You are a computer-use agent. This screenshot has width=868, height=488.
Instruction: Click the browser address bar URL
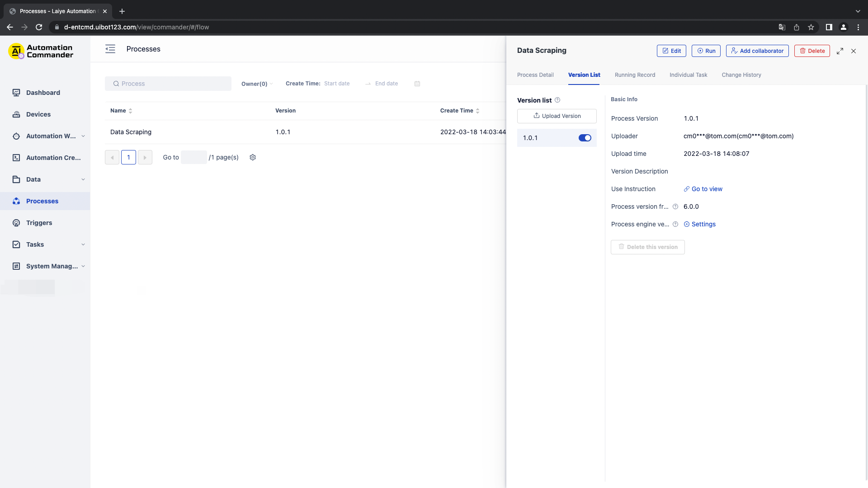pyautogui.click(x=137, y=27)
